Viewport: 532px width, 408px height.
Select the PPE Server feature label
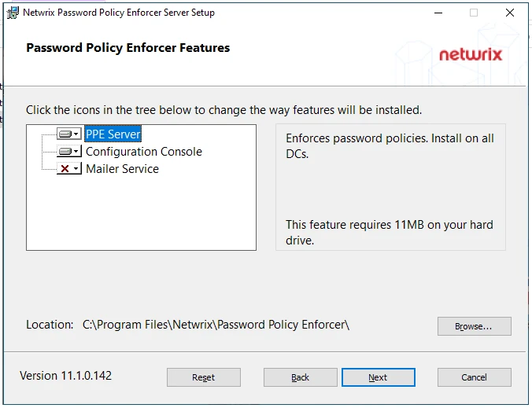point(113,134)
